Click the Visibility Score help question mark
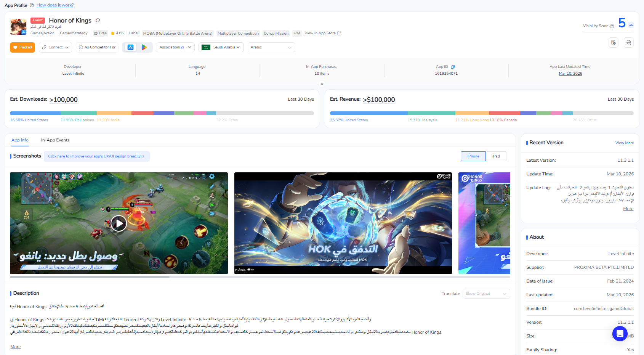 point(612,26)
